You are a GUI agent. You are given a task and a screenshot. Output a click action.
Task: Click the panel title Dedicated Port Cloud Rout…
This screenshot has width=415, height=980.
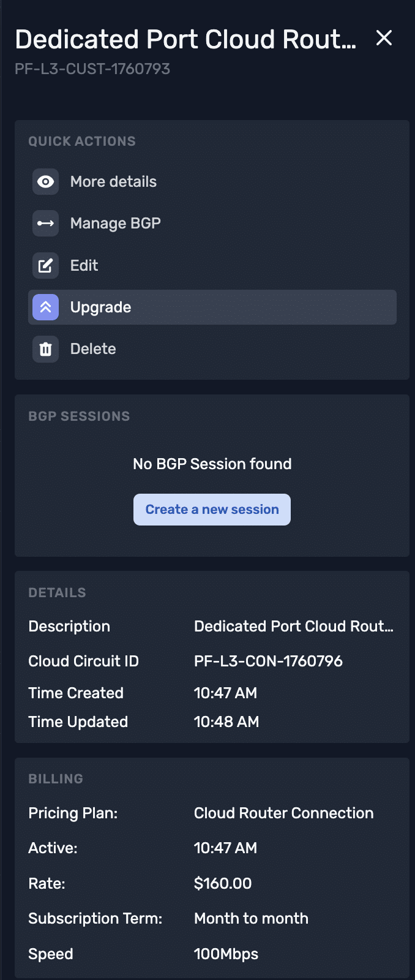point(184,39)
